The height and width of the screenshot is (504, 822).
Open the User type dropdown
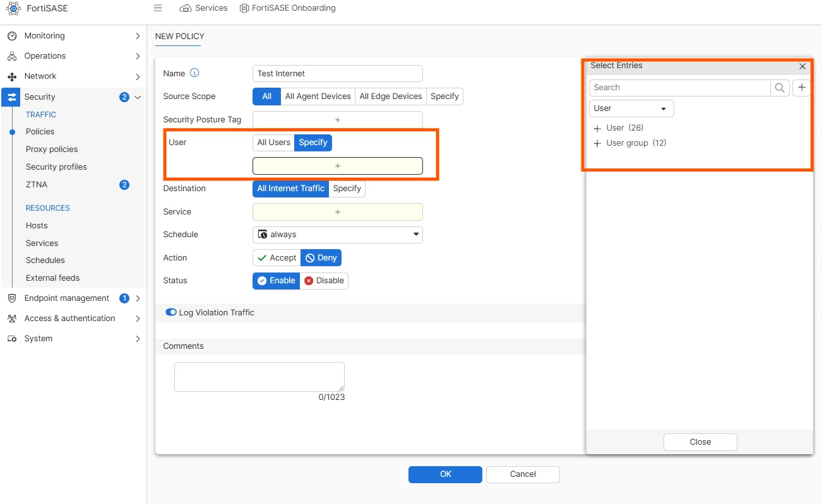(631, 108)
